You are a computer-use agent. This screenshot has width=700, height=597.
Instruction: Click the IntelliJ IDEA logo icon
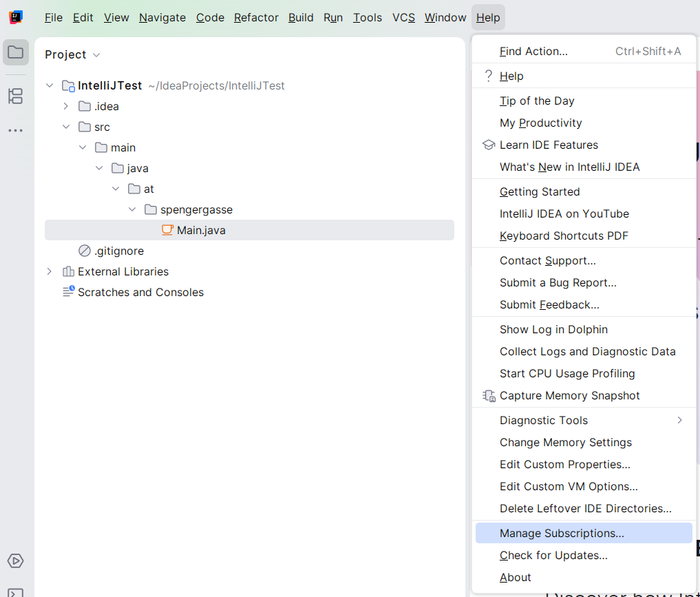pyautogui.click(x=16, y=17)
